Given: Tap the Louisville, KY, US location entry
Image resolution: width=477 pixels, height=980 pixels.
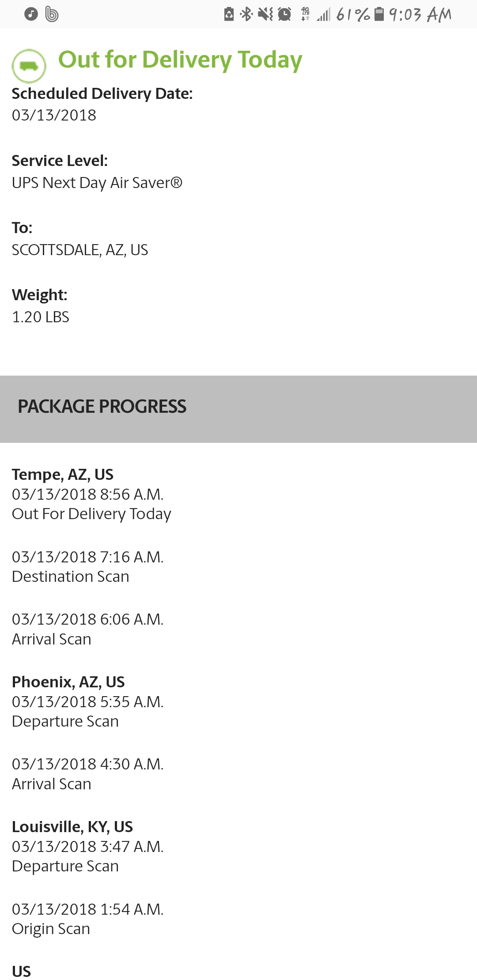Looking at the screenshot, I should (x=72, y=827).
